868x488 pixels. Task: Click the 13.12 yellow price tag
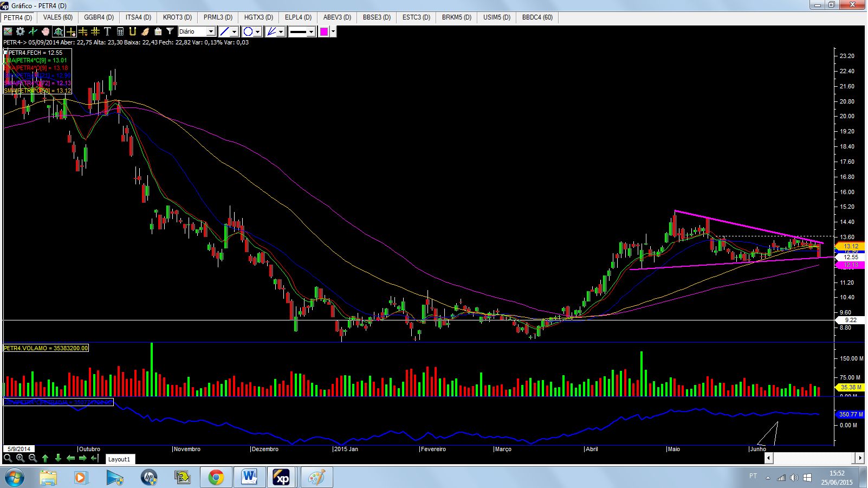pos(851,246)
